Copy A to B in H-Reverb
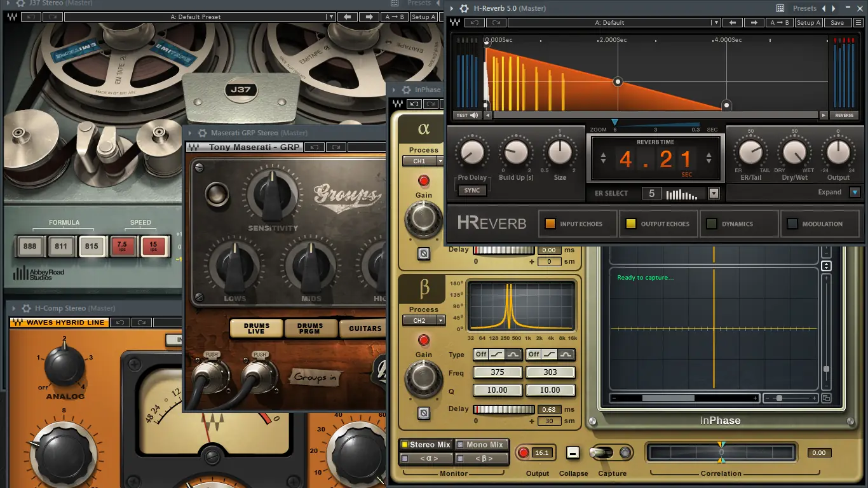This screenshot has height=488, width=868. [x=780, y=22]
